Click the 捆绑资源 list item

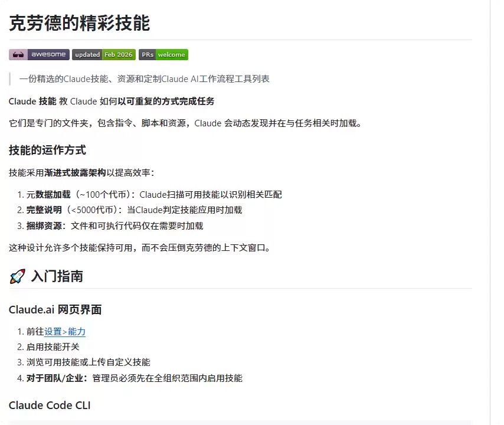click(110, 225)
